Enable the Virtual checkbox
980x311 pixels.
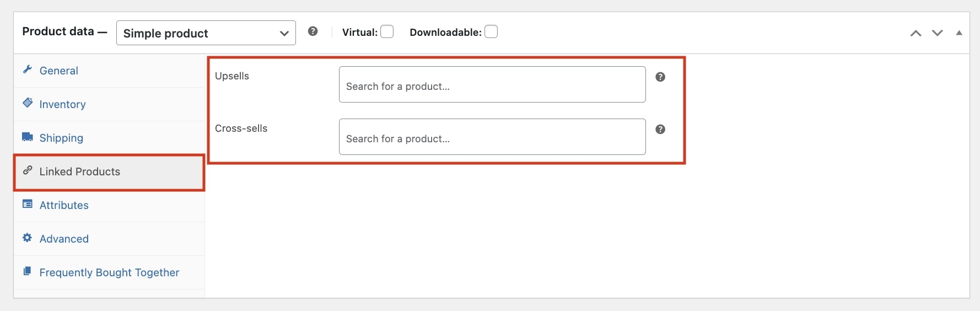click(387, 31)
